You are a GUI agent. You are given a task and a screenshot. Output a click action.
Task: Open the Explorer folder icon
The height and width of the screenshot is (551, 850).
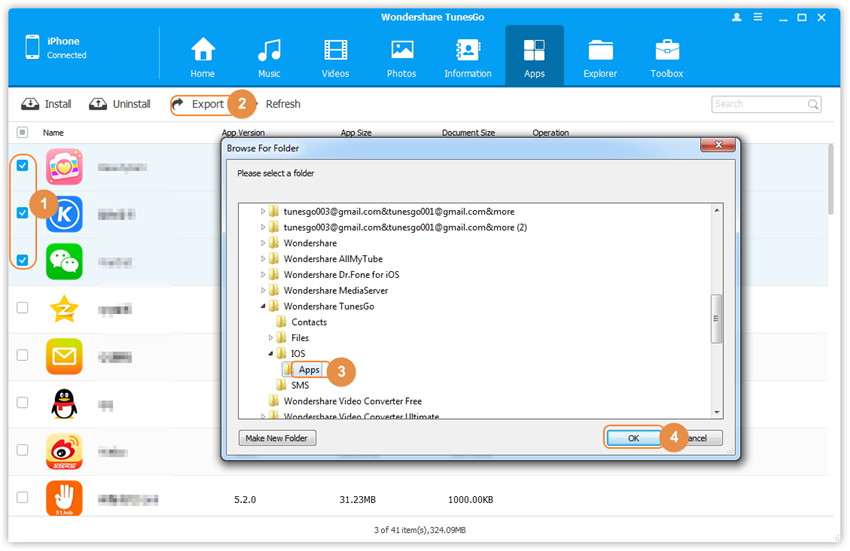pos(600,49)
